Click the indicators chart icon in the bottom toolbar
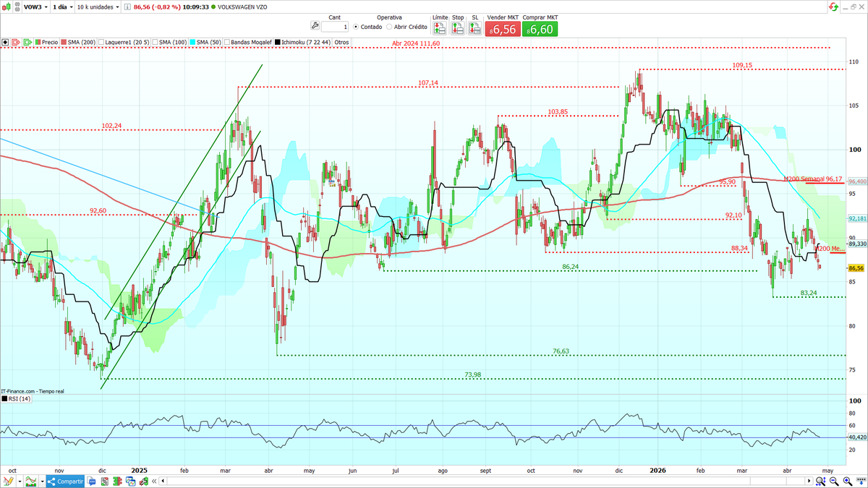868x488 pixels. tap(31, 481)
